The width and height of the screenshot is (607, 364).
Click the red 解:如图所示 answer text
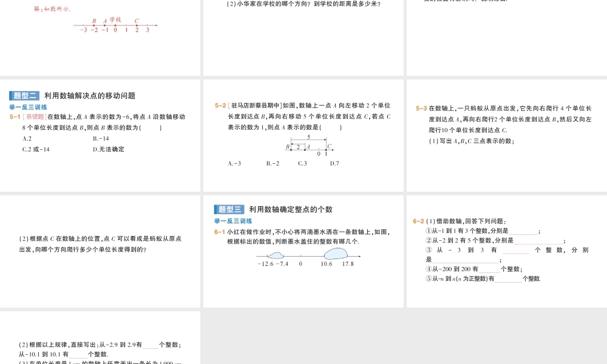pos(52,9)
